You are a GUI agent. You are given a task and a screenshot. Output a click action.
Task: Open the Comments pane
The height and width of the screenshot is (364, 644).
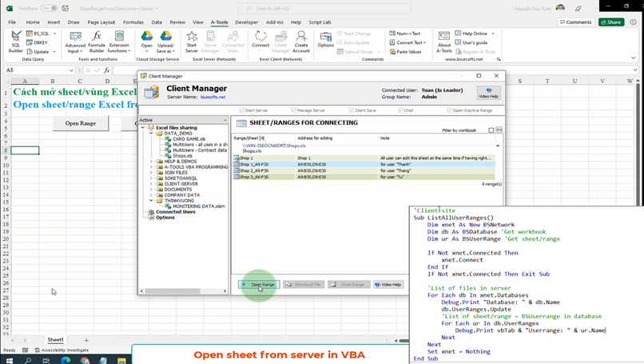click(575, 22)
